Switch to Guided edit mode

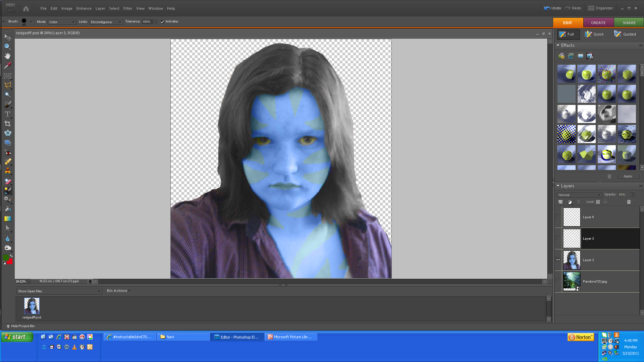(625, 34)
